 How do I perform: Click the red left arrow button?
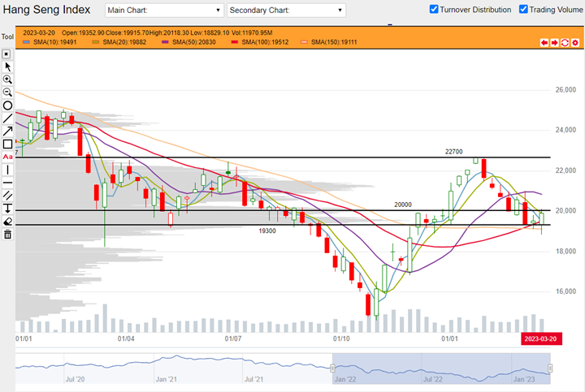[544, 42]
